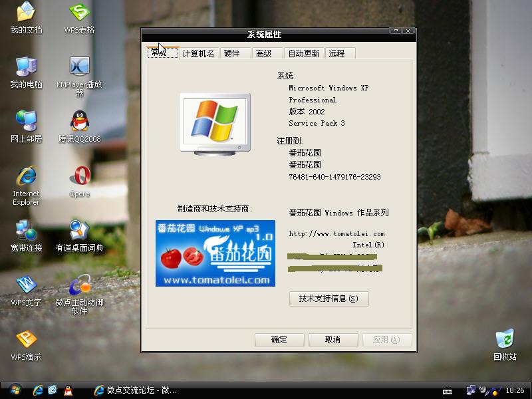
Task: Click the Service Pack 3 text
Action: tap(317, 123)
